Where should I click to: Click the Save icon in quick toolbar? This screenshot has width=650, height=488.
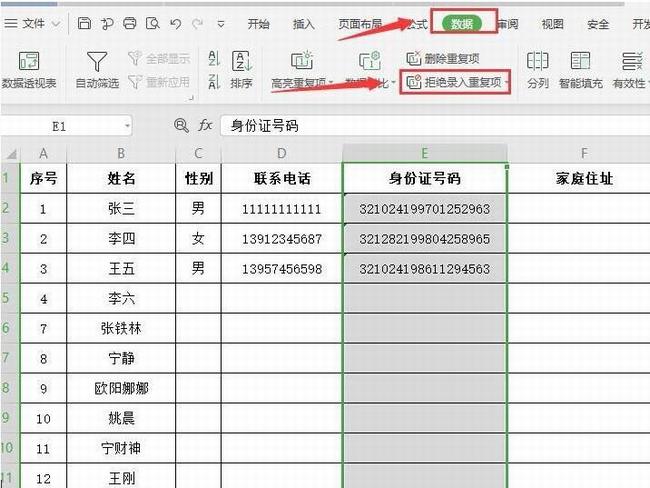coord(85,23)
